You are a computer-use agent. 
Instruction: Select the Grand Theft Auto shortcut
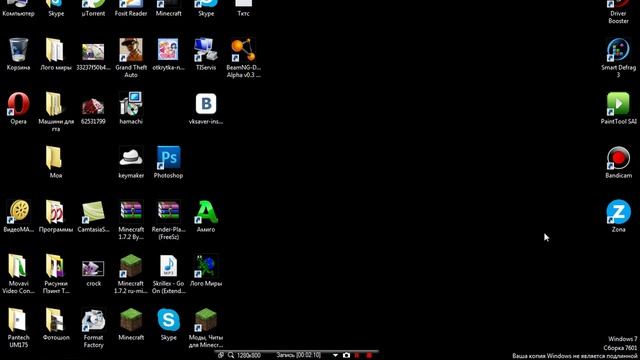pos(131,50)
